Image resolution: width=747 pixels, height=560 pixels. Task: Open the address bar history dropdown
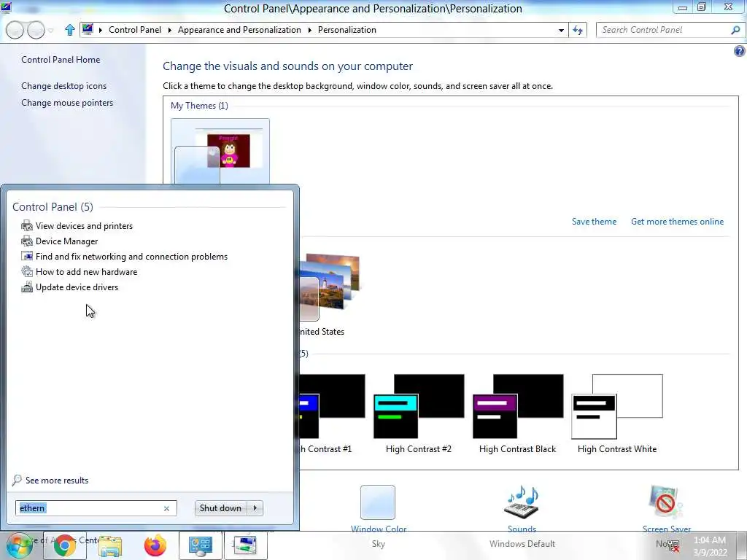tap(561, 30)
